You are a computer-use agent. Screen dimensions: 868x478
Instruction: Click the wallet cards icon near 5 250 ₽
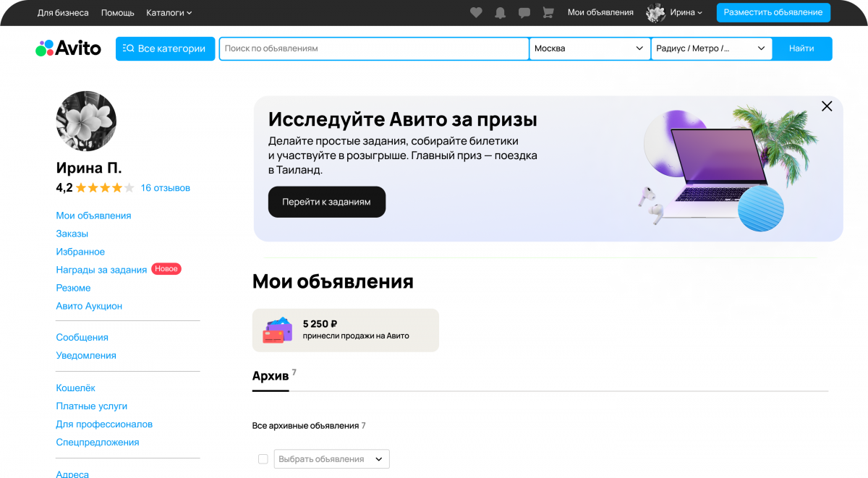[x=277, y=330]
